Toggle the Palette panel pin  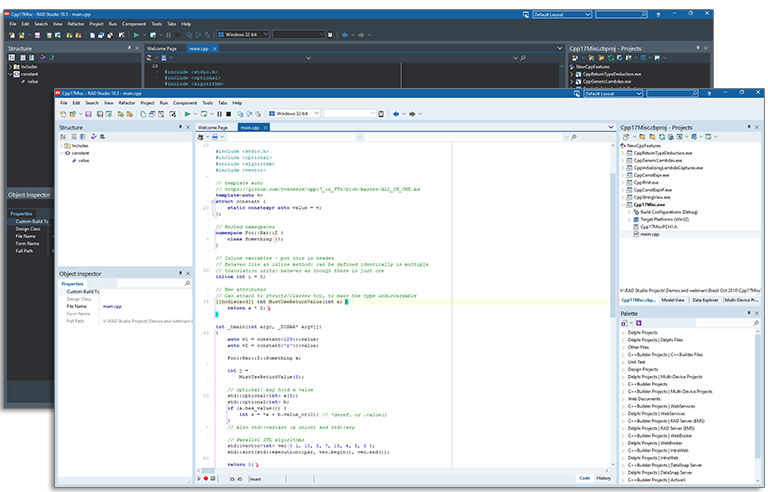750,313
